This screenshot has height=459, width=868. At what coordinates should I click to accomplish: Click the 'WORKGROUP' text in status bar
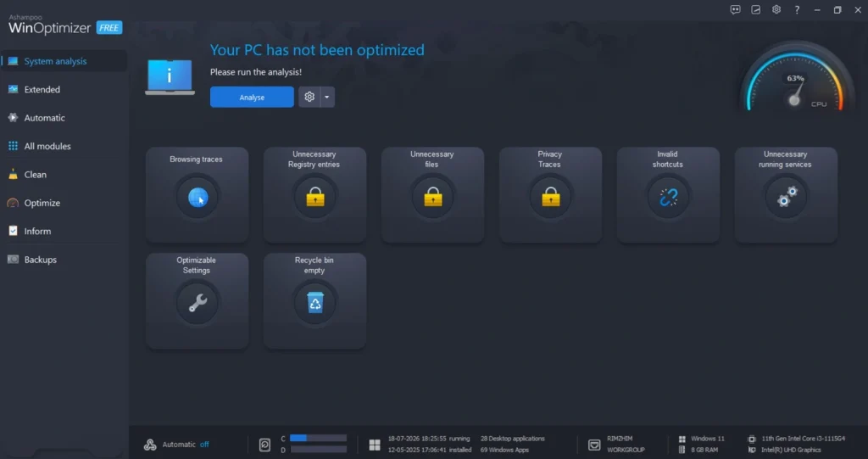pos(626,451)
